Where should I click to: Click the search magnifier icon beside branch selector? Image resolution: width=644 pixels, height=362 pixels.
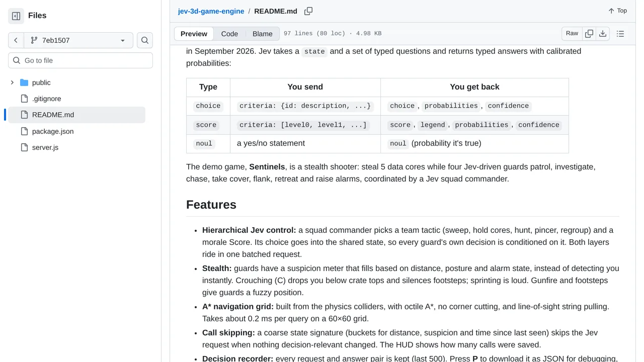tap(145, 40)
